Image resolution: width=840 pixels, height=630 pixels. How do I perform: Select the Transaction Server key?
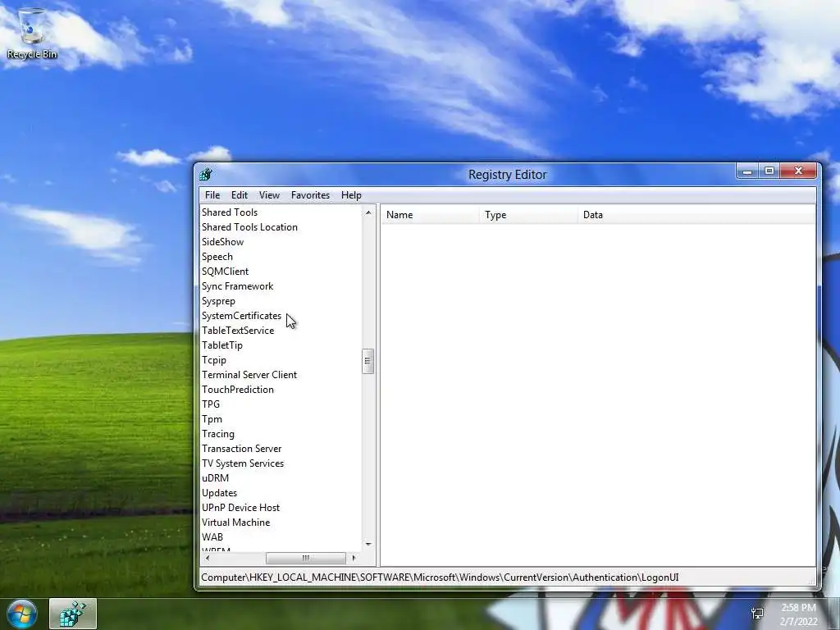[x=242, y=449]
